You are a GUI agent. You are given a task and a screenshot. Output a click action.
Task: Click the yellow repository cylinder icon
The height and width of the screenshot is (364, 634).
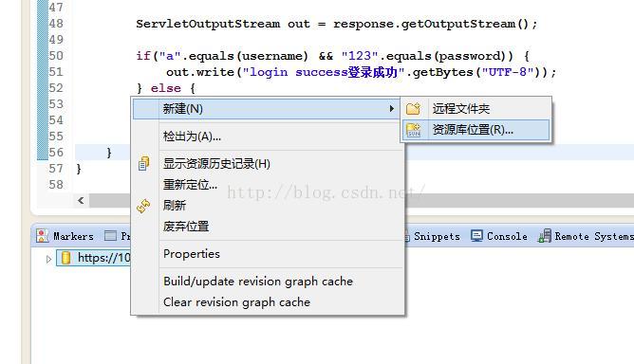pos(65,258)
